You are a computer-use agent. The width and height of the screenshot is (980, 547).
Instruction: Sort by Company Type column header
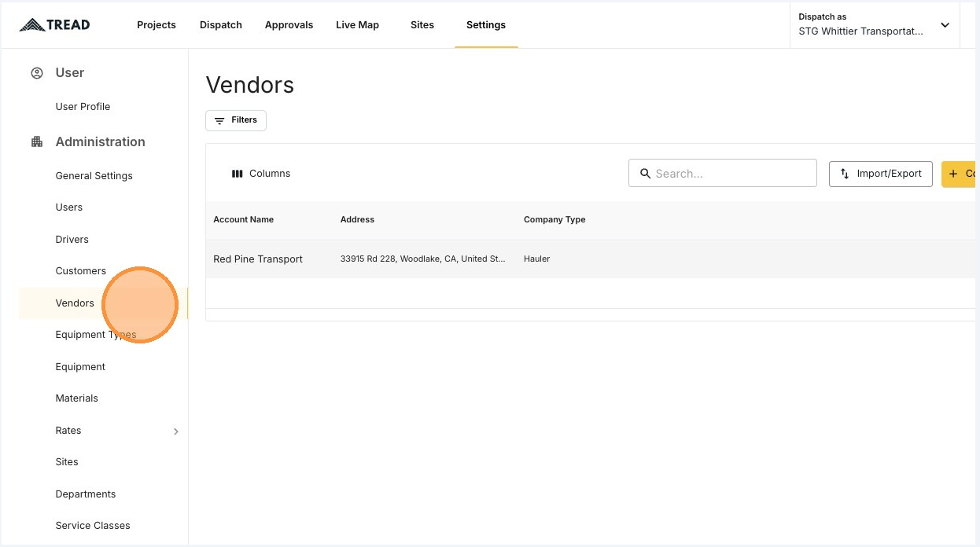click(x=554, y=220)
